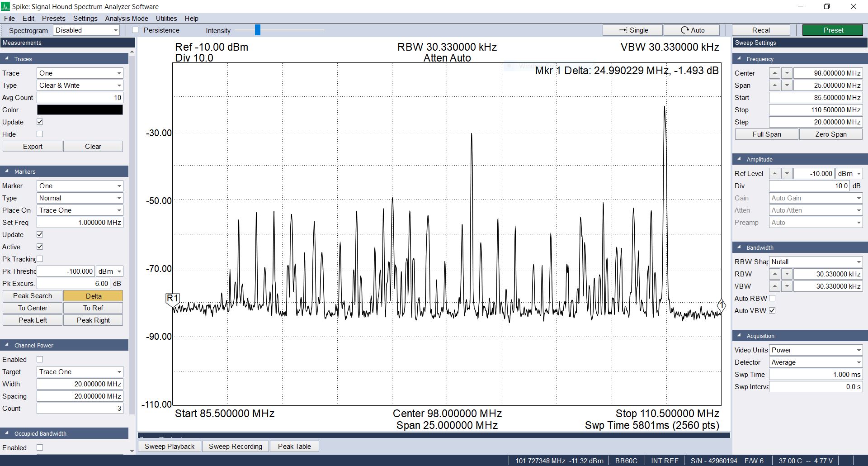Enable the trace Hide checkbox

pos(40,134)
